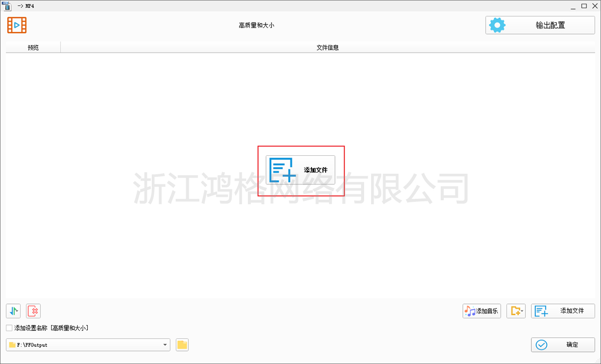Click 添加音乐 to add music
The width and height of the screenshot is (601, 364).
click(482, 311)
